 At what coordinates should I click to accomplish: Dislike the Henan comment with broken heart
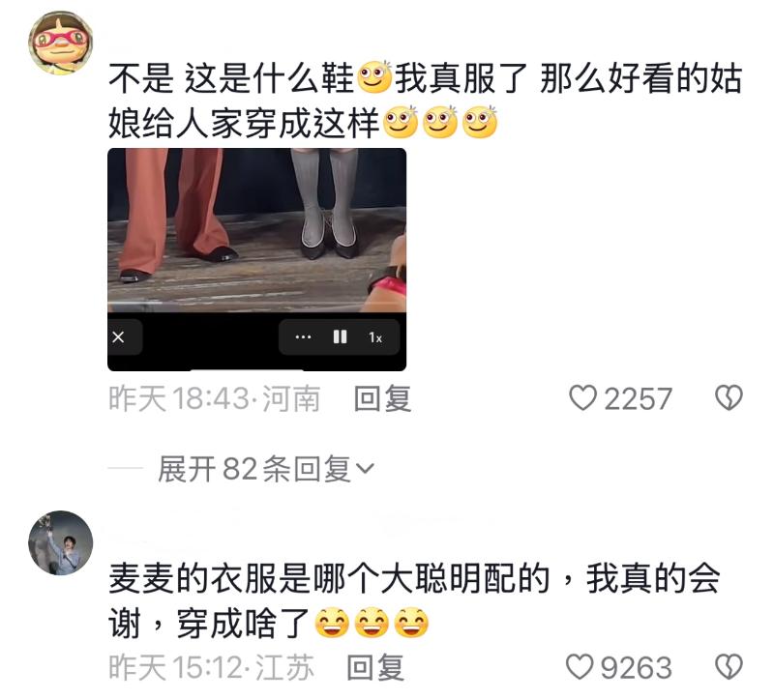729,397
